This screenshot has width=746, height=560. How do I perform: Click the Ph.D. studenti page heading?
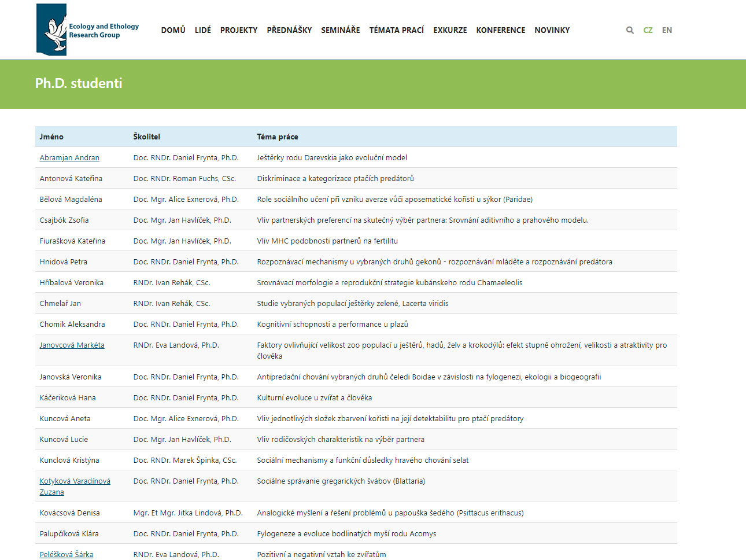click(79, 83)
